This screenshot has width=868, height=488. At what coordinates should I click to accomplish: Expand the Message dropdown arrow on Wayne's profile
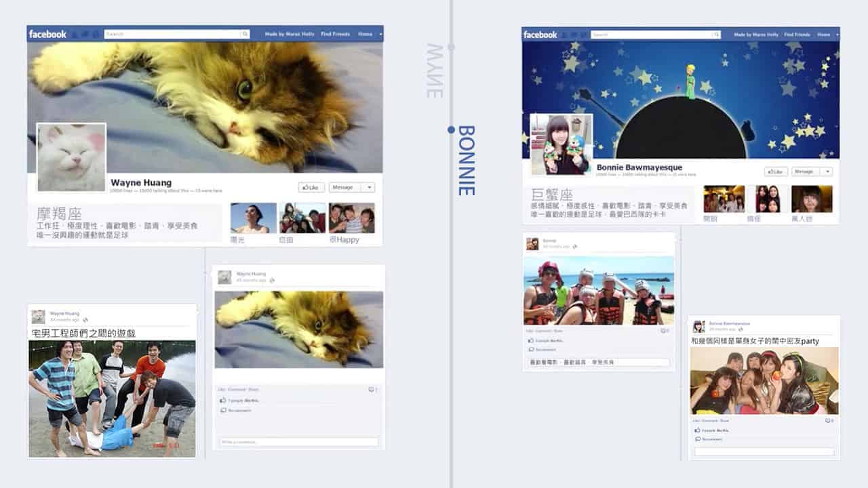coord(370,187)
